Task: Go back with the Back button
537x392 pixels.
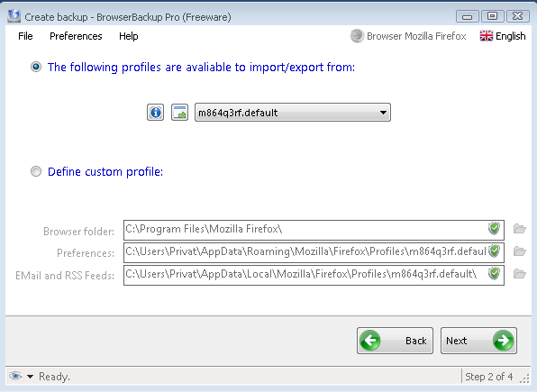Action: coord(395,341)
